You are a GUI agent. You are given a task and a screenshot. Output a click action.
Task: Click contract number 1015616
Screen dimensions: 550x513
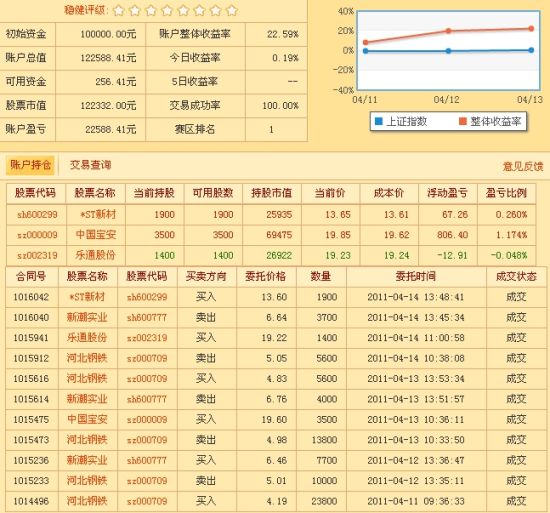click(31, 379)
